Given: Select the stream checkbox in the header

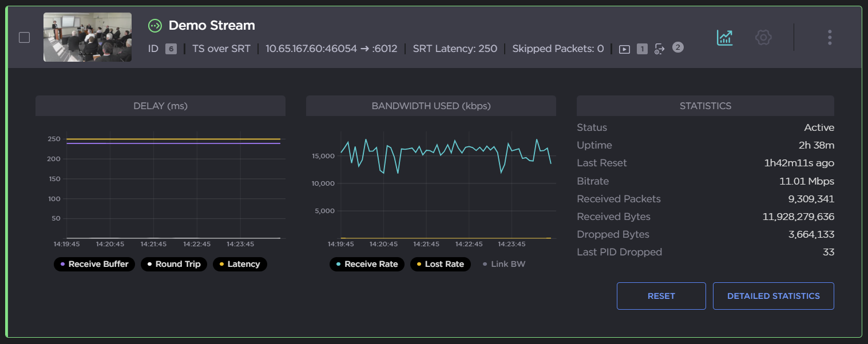Looking at the screenshot, I should coord(24,37).
